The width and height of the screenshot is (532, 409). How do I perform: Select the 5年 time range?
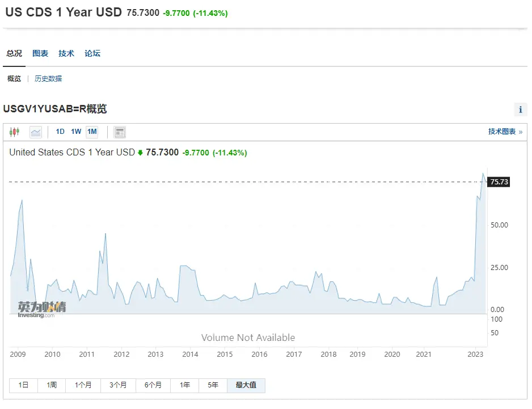pyautogui.click(x=213, y=385)
